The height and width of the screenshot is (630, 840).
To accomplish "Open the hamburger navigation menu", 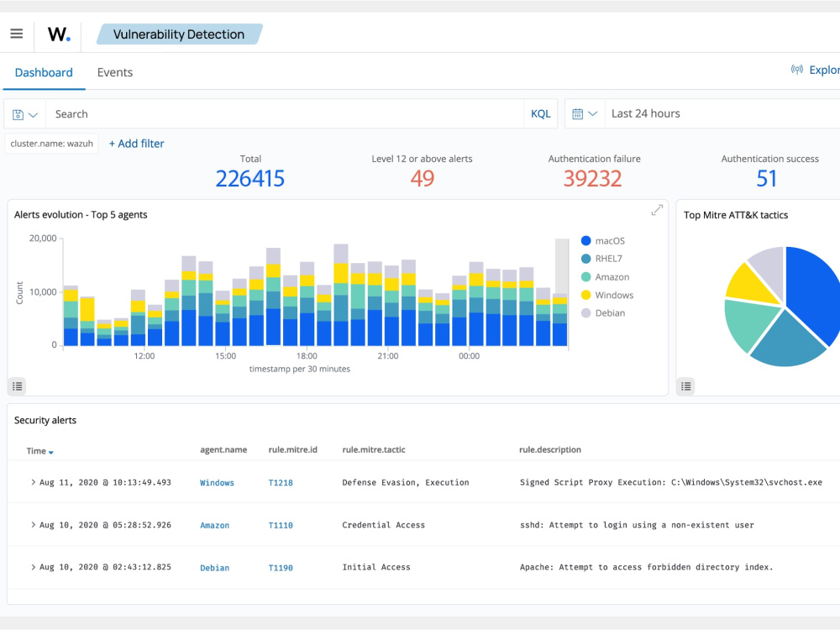I will click(x=17, y=34).
